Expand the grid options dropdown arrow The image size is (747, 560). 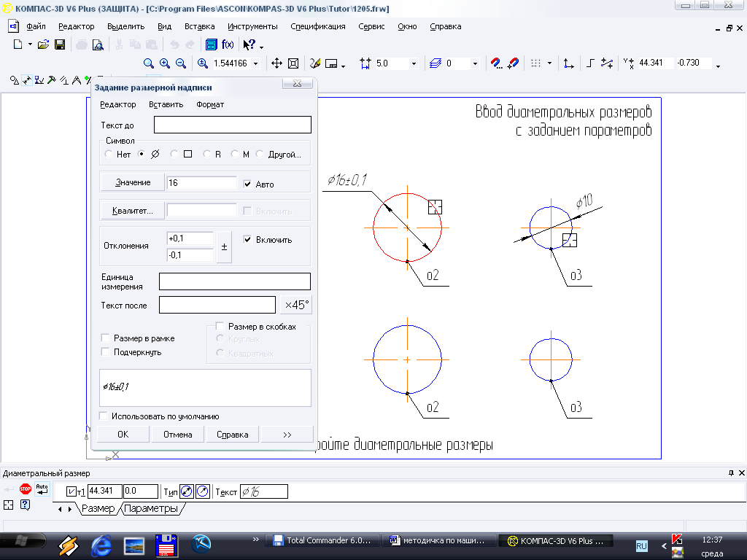(549, 63)
